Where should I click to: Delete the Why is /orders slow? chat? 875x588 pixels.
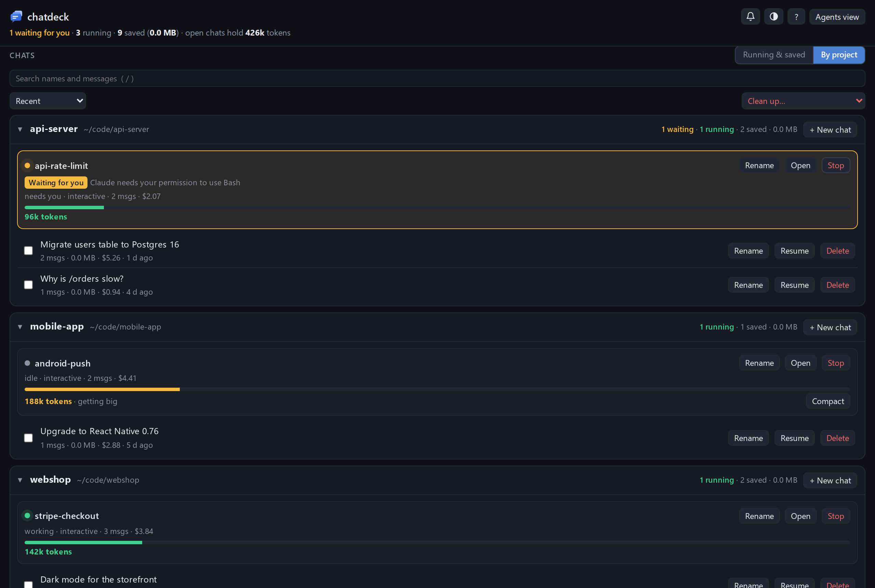[837, 285]
